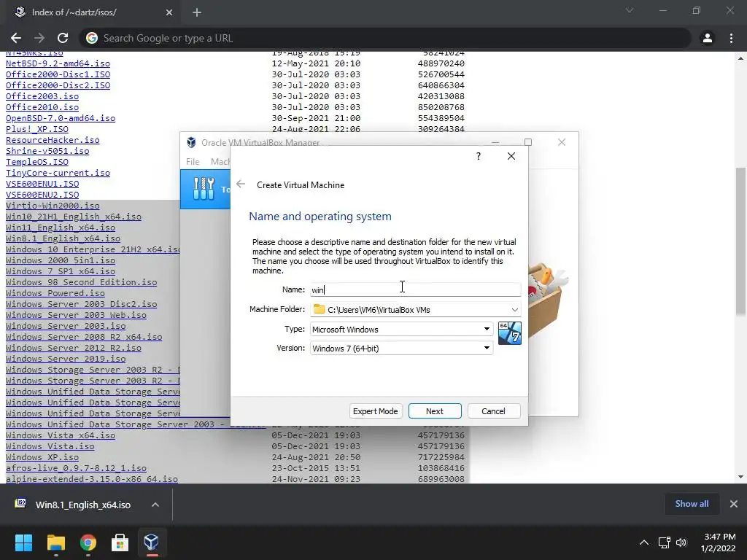This screenshot has width=747, height=560.
Task: Open Windows_XP.iso link
Action: [42, 457]
